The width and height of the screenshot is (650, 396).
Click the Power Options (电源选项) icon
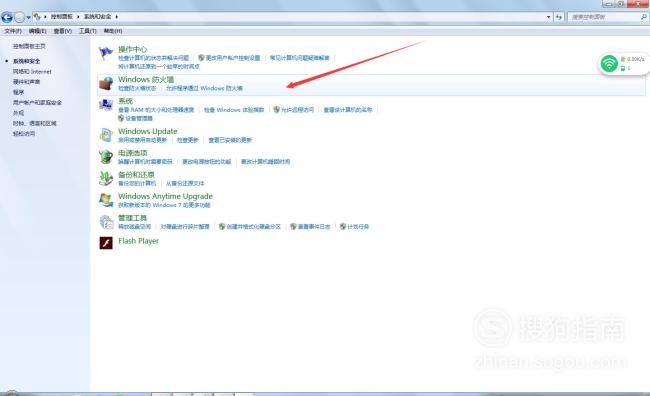tap(106, 157)
